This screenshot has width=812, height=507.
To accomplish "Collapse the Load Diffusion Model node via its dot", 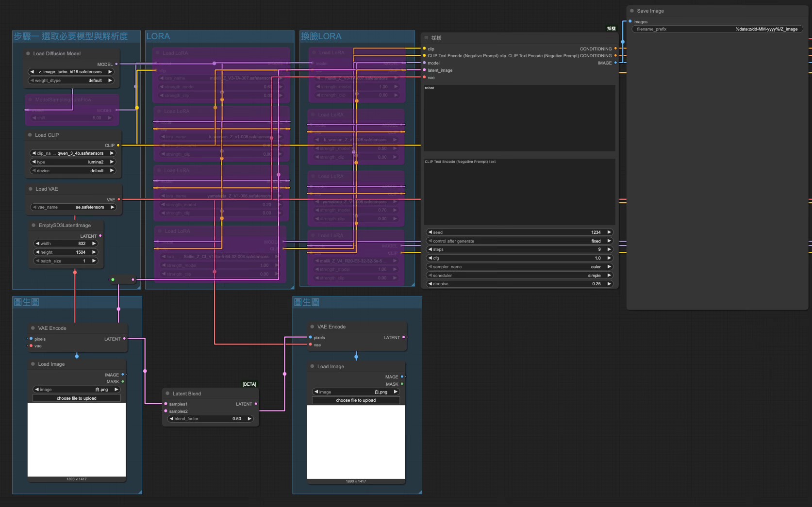I will [28, 54].
